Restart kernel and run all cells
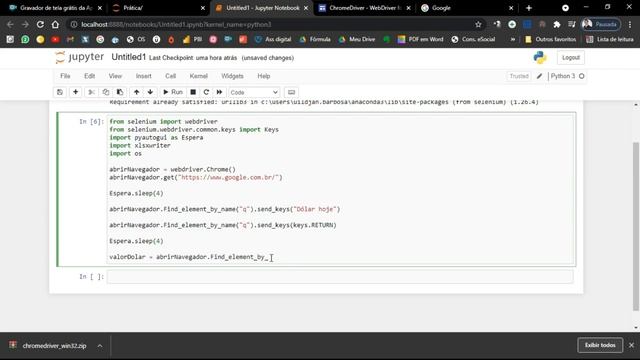 click(220, 92)
